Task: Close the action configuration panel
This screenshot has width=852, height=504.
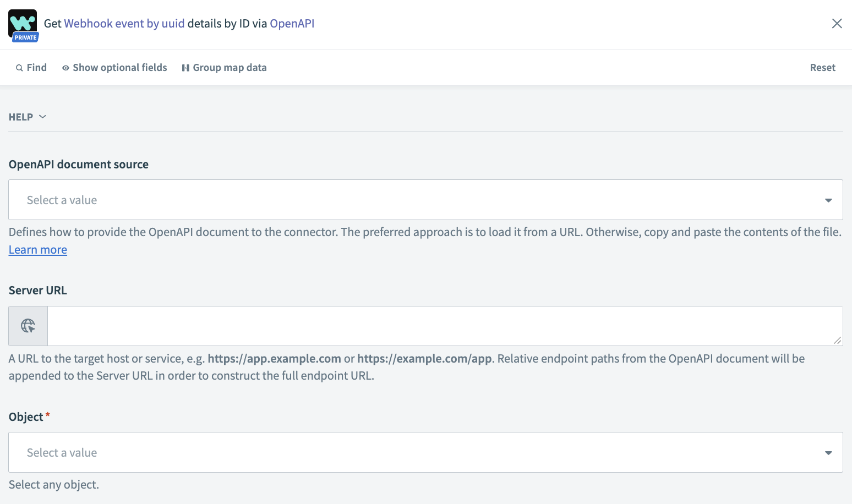Action: pyautogui.click(x=837, y=23)
